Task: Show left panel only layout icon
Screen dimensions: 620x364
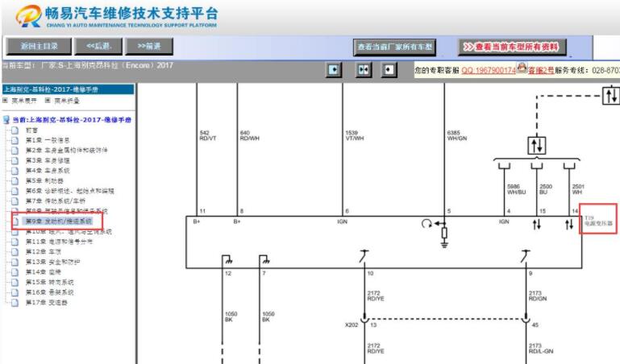Action: pos(333,70)
